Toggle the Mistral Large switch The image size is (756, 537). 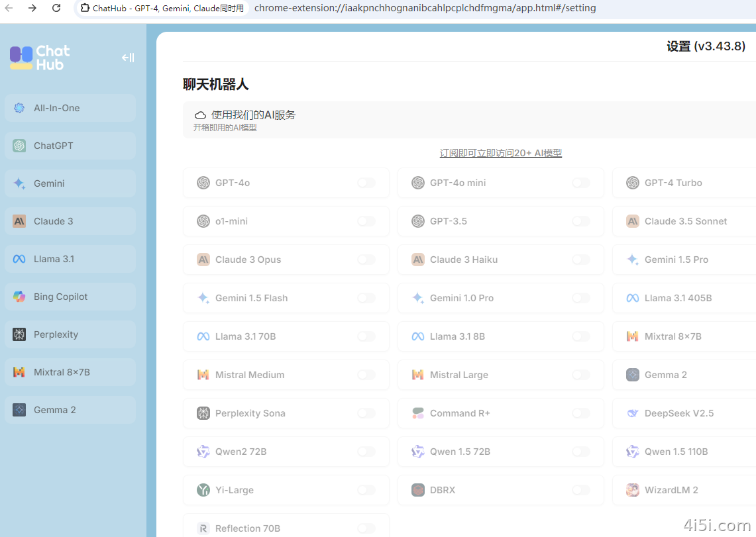pos(581,375)
